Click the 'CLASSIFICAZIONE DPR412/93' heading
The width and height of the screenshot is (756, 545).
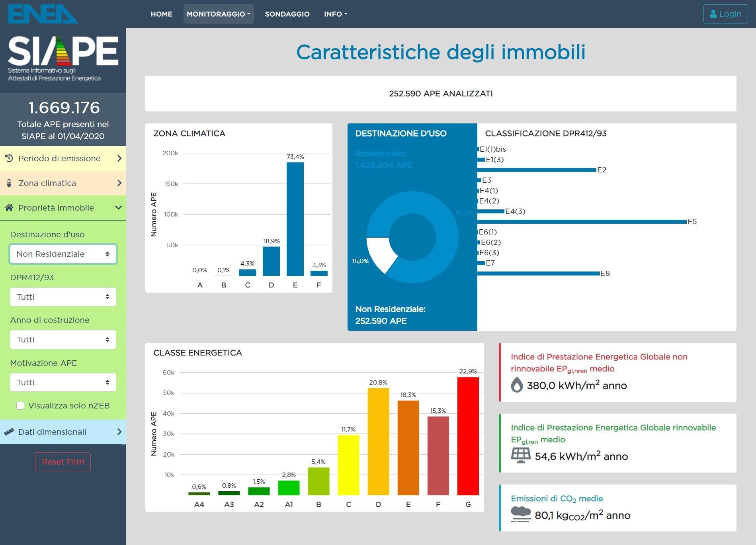pos(545,133)
